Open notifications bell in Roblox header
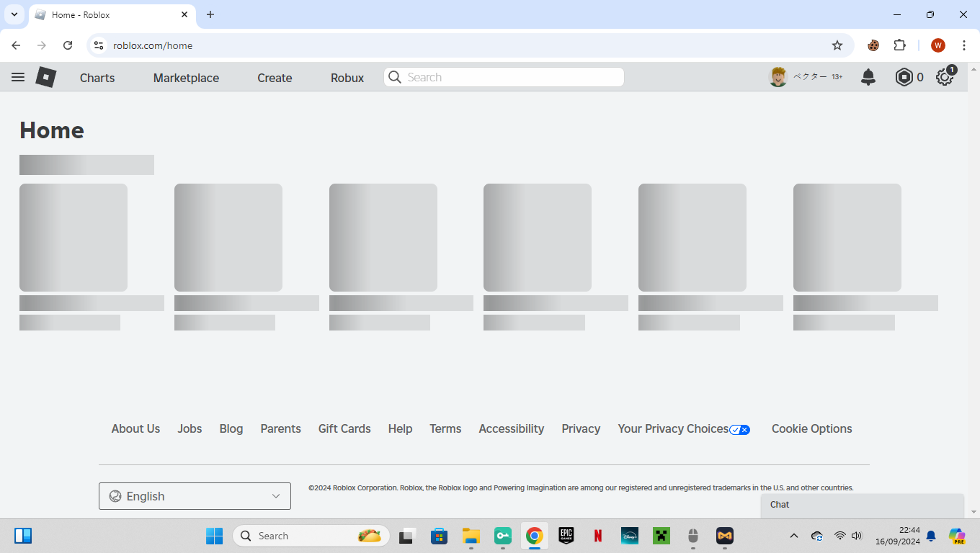980x553 pixels. click(x=868, y=77)
